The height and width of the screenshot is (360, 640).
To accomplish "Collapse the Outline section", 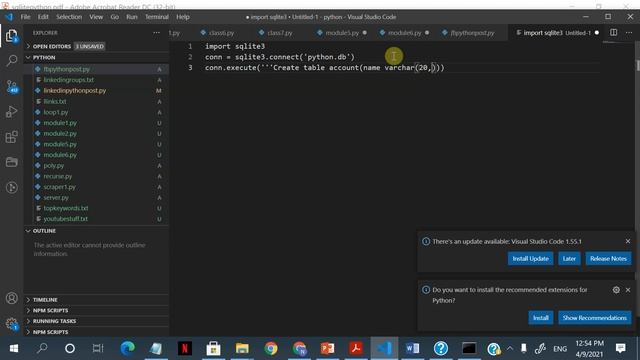I will (96, 231).
